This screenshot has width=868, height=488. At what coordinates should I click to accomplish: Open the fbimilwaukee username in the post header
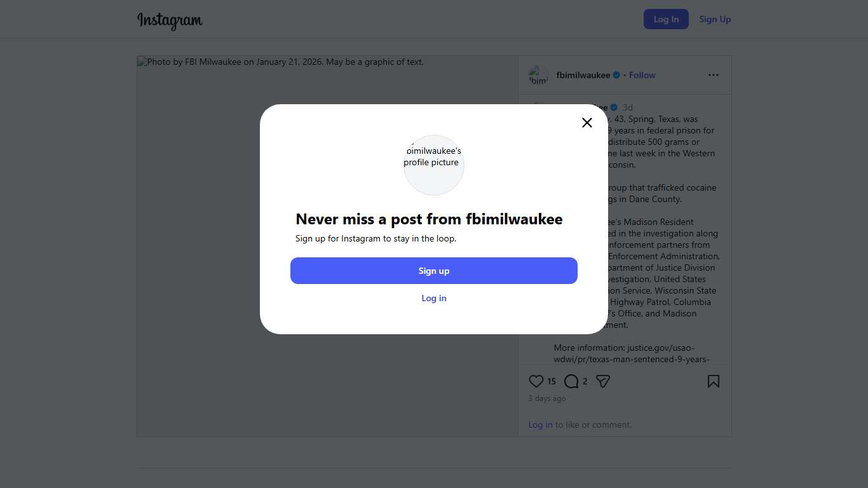point(583,75)
